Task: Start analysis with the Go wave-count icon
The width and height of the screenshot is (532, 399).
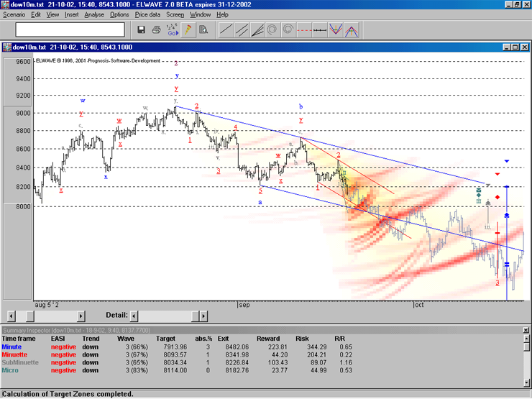Action: click(x=173, y=29)
